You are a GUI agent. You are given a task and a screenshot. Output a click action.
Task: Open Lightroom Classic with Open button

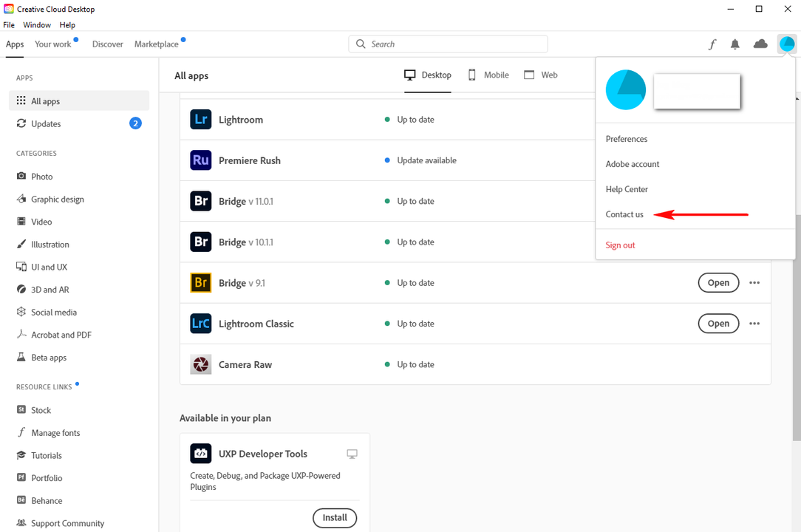pyautogui.click(x=718, y=324)
